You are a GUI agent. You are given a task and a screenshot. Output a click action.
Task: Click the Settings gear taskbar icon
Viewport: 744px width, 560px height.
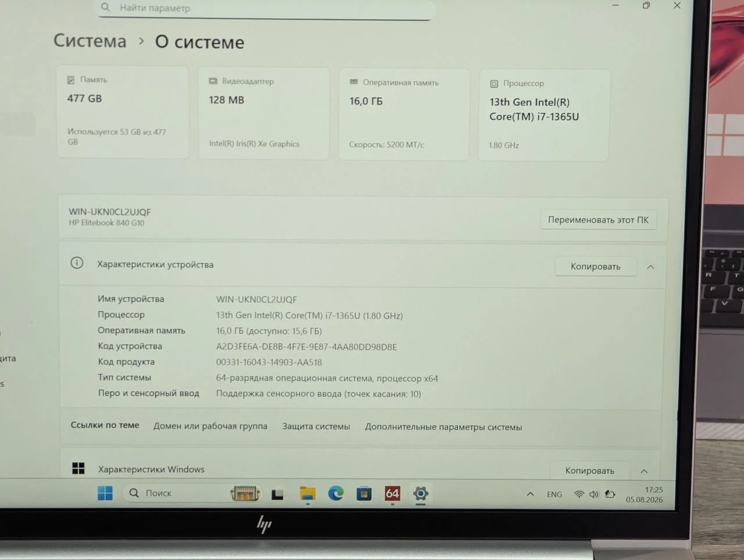(421, 494)
